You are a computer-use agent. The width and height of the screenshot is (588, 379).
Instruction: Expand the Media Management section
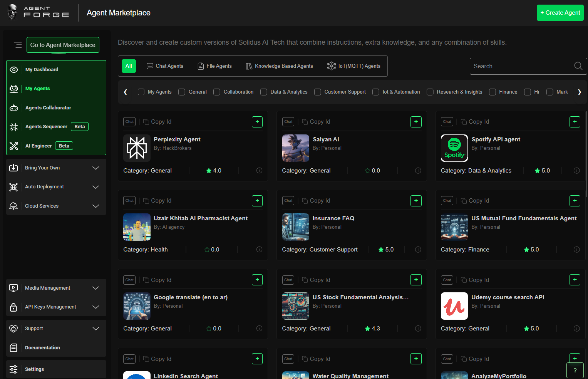tap(96, 288)
